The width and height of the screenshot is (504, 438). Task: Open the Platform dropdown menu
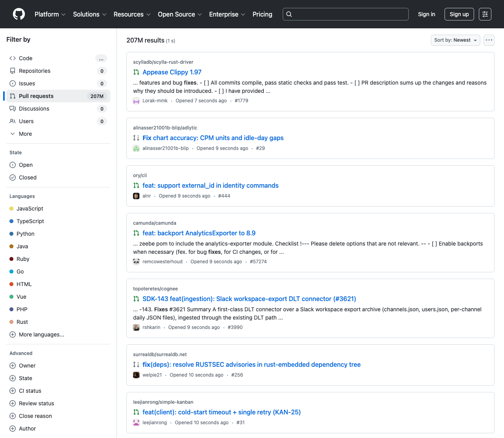pos(50,14)
